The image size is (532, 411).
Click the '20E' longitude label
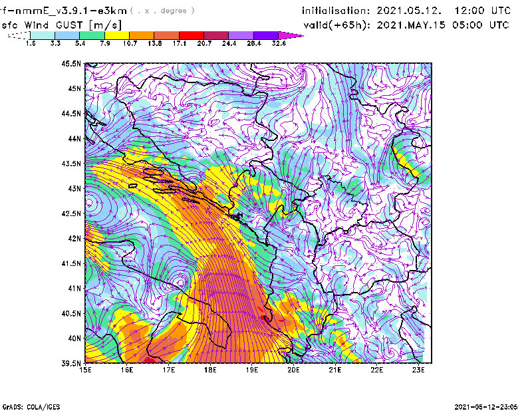(x=293, y=370)
